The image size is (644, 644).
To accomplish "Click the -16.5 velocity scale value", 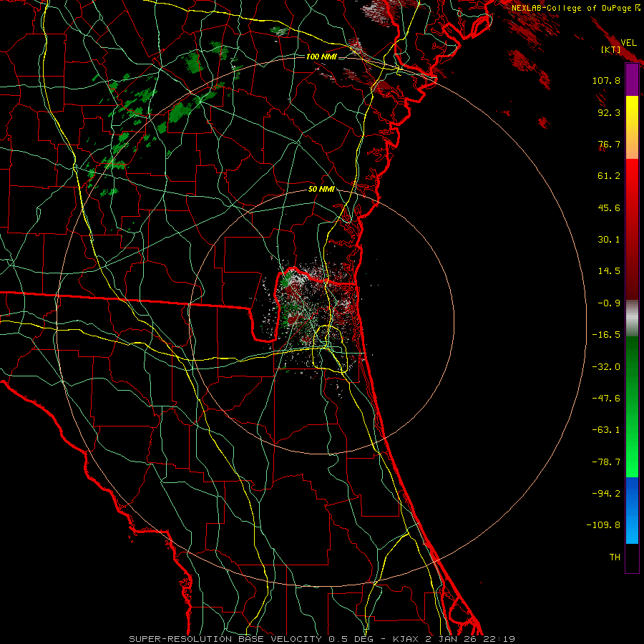I will tap(606, 335).
